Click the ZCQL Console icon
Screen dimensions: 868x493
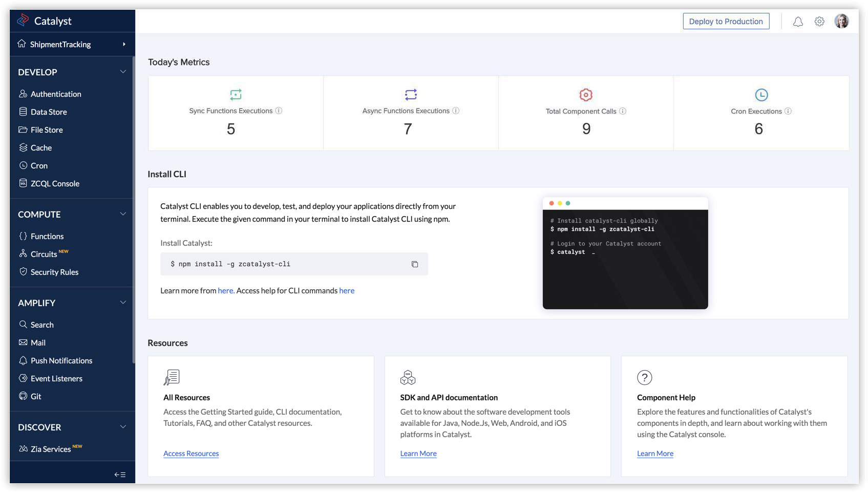point(23,183)
